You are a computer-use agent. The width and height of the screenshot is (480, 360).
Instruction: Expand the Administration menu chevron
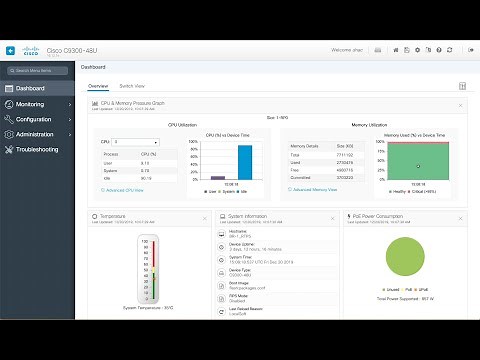pyautogui.click(x=70, y=134)
